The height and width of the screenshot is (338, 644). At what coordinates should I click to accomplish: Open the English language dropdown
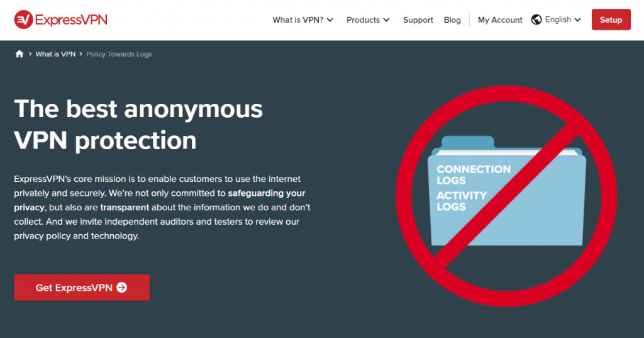(563, 20)
